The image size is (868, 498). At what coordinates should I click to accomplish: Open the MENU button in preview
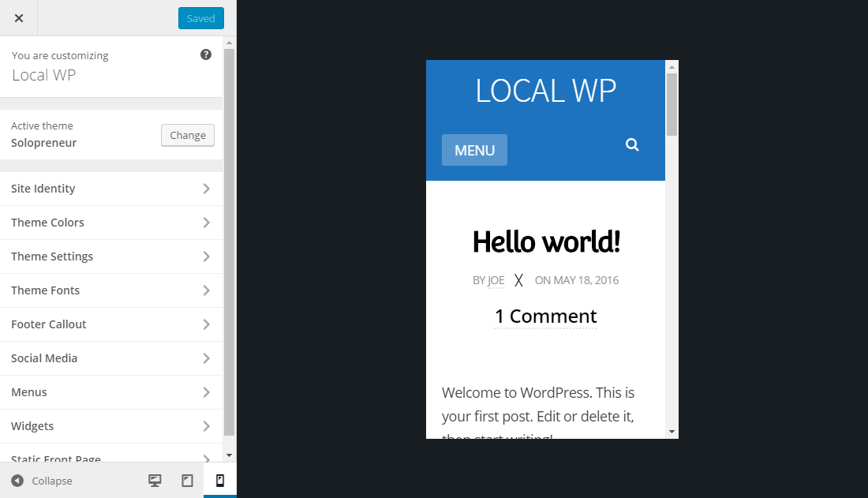(x=474, y=150)
